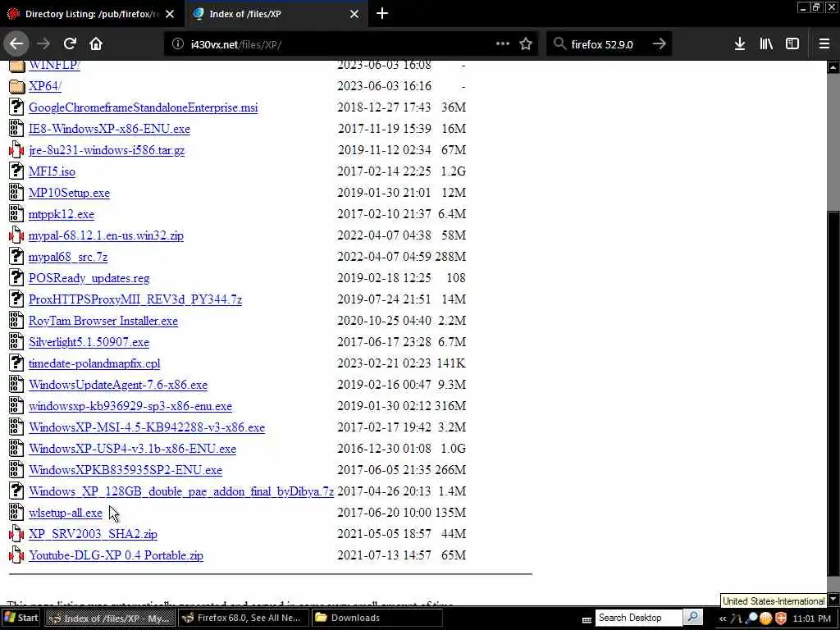Click mypal68_src.7z link
840x630 pixels.
point(68,257)
